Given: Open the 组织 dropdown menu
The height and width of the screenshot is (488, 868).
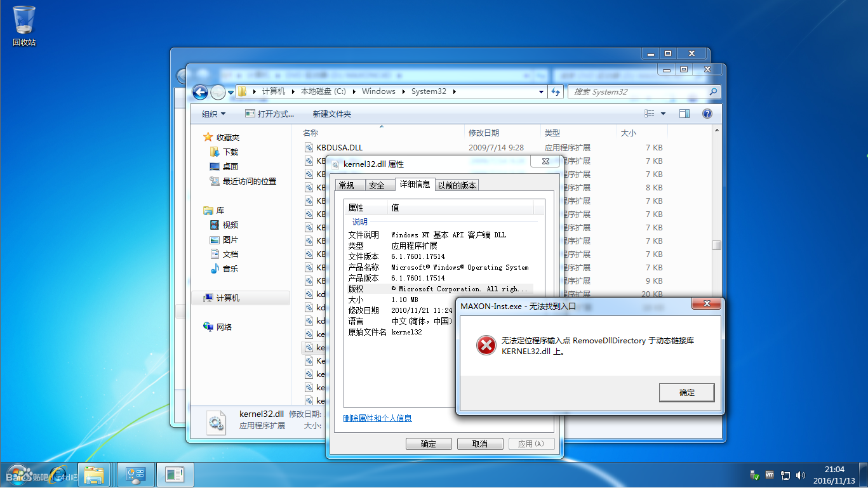Looking at the screenshot, I should pyautogui.click(x=213, y=114).
